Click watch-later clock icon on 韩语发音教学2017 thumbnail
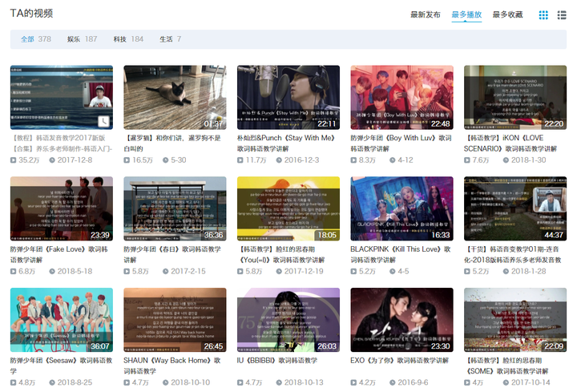This screenshot has height=392, width=577. click(103, 121)
